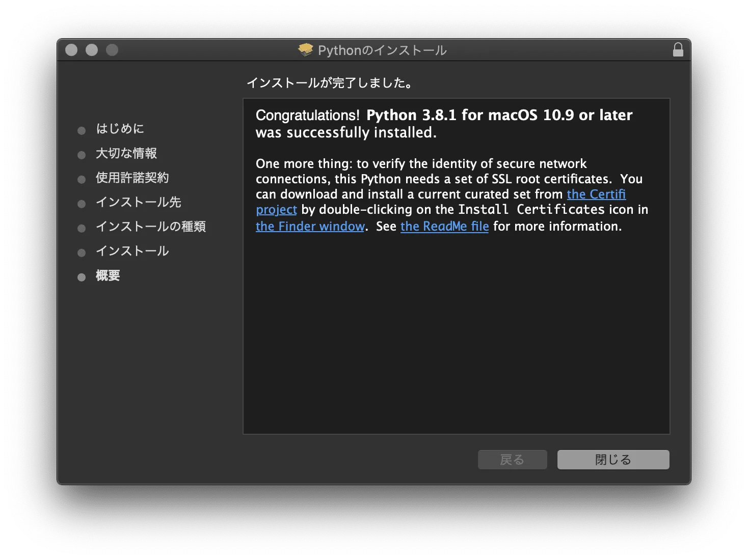The height and width of the screenshot is (560, 748).
Task: Click the bullet next to はじめに
Action: pyautogui.click(x=82, y=131)
